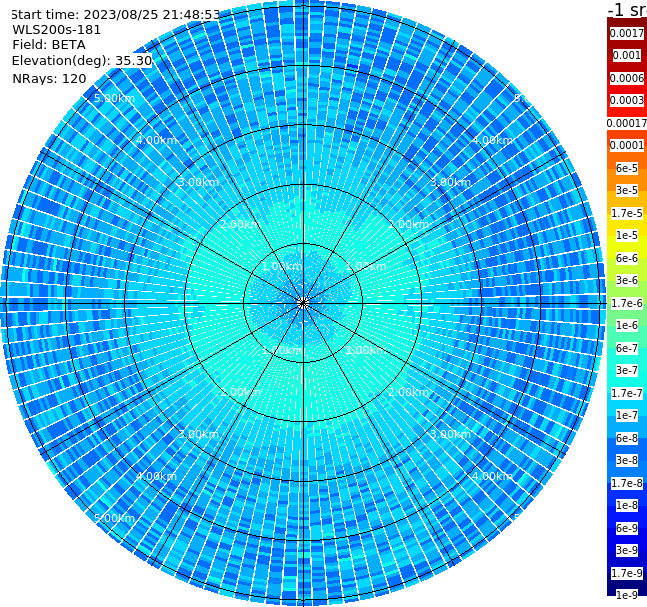Click the 1.7e-9 colorbar tick label

coord(627,573)
